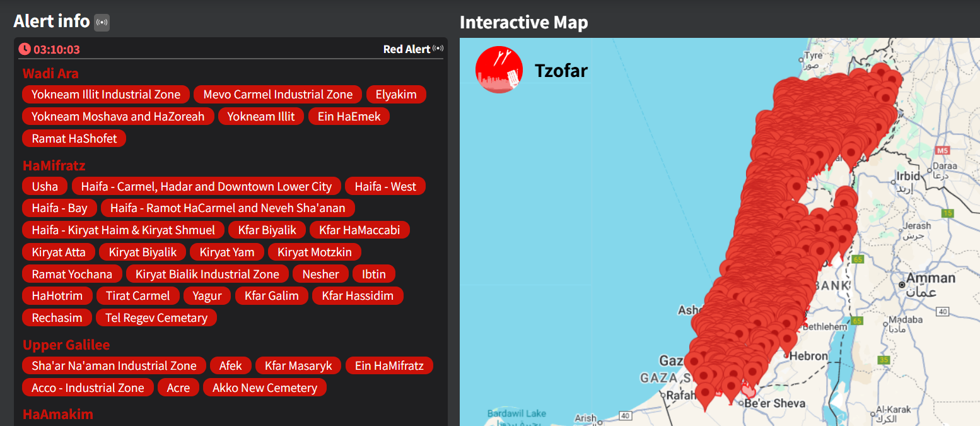Image resolution: width=980 pixels, height=426 pixels.
Task: Select the Kiryat Yam tag
Action: pyautogui.click(x=227, y=252)
